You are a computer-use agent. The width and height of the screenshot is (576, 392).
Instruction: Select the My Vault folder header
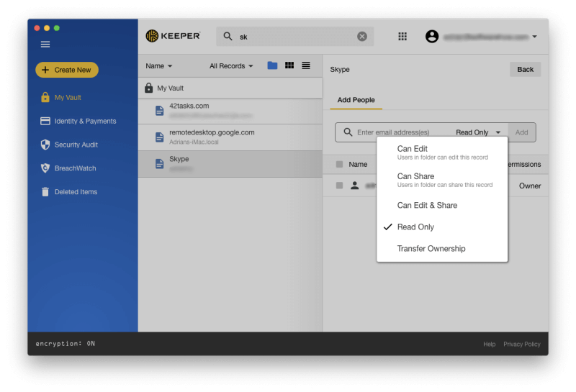[230, 88]
